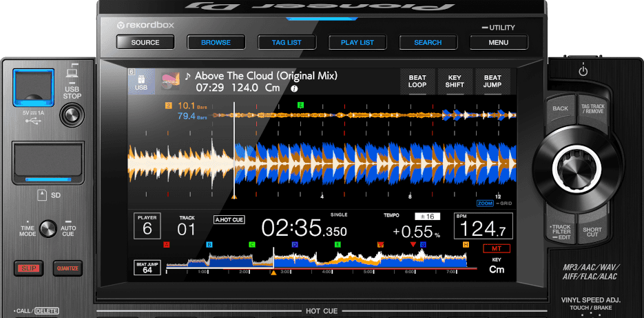Switch to the BROWSE view
The height and width of the screenshot is (318, 644).
point(216,43)
